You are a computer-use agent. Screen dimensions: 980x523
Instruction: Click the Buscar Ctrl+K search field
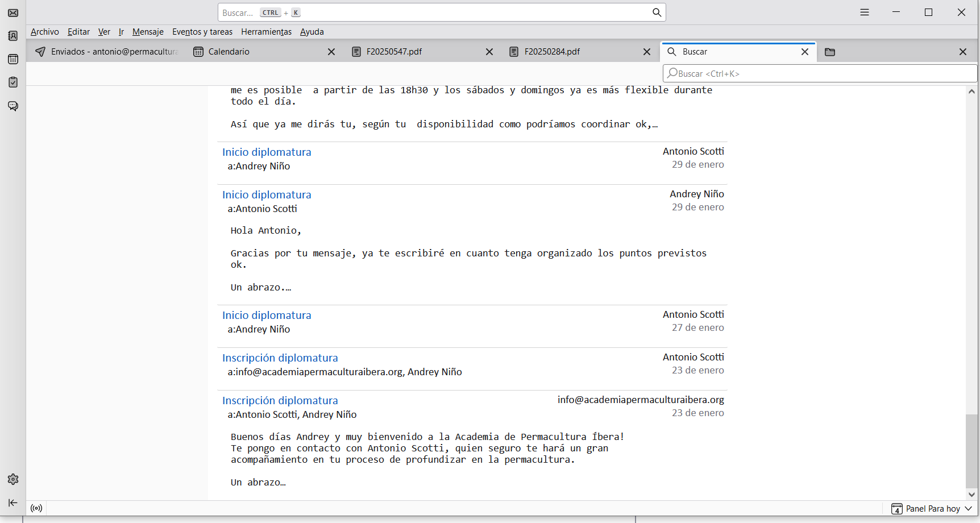coord(819,73)
